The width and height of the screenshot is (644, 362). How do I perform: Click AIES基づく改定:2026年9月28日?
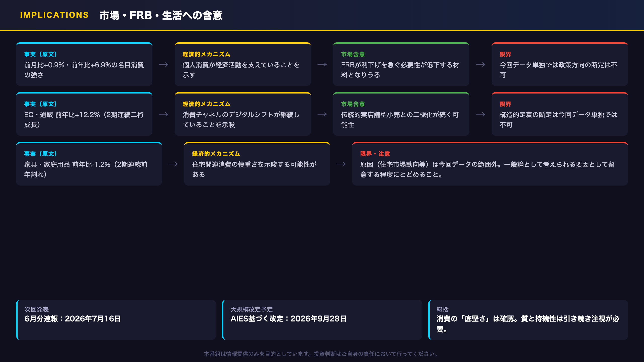coord(289,319)
